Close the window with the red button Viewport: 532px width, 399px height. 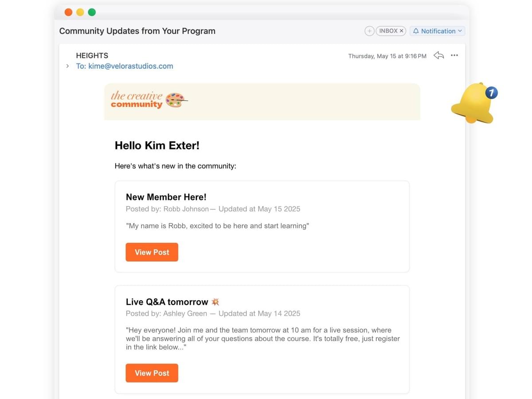[68, 12]
